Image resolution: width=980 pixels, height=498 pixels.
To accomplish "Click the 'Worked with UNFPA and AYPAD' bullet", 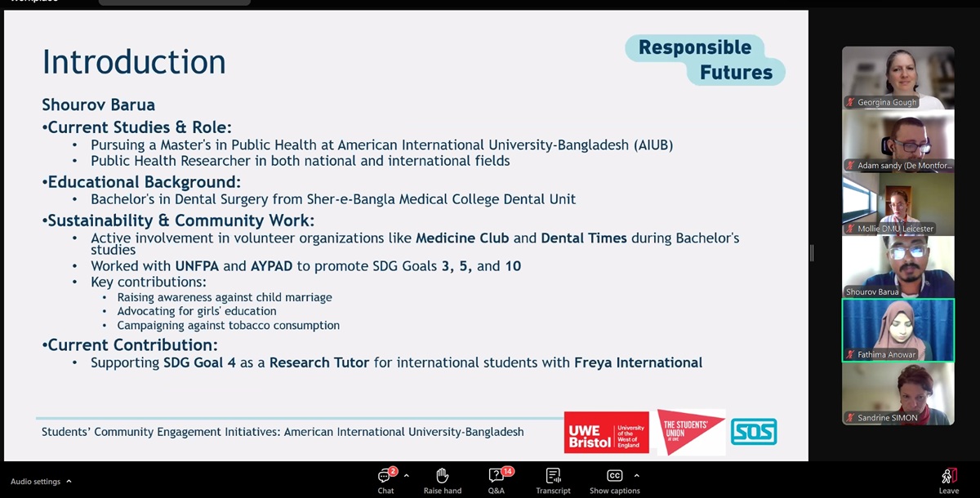I will (x=305, y=266).
